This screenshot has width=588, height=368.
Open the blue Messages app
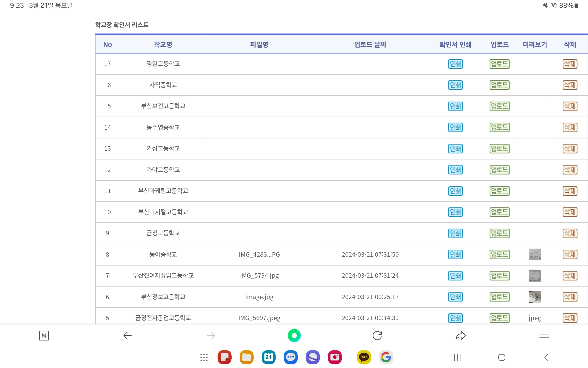(291, 357)
